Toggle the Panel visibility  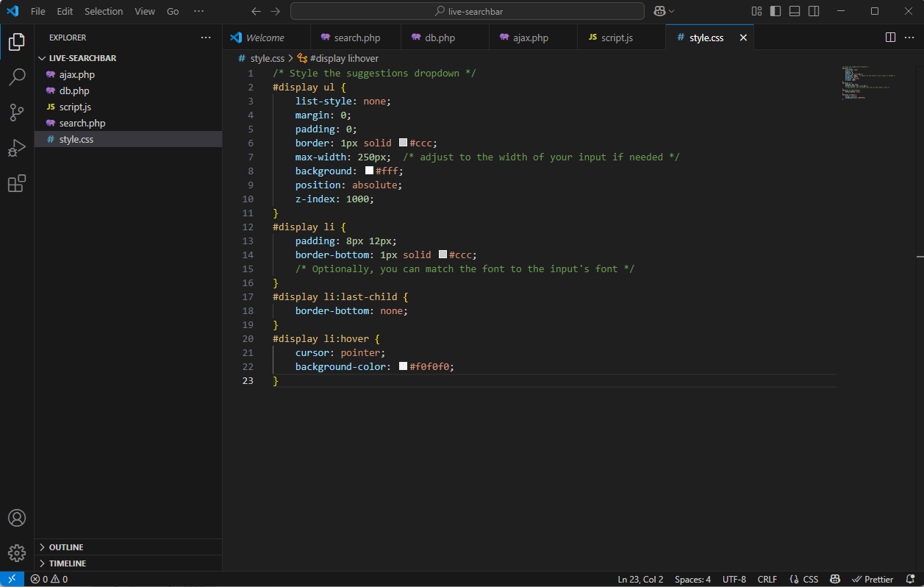794,11
